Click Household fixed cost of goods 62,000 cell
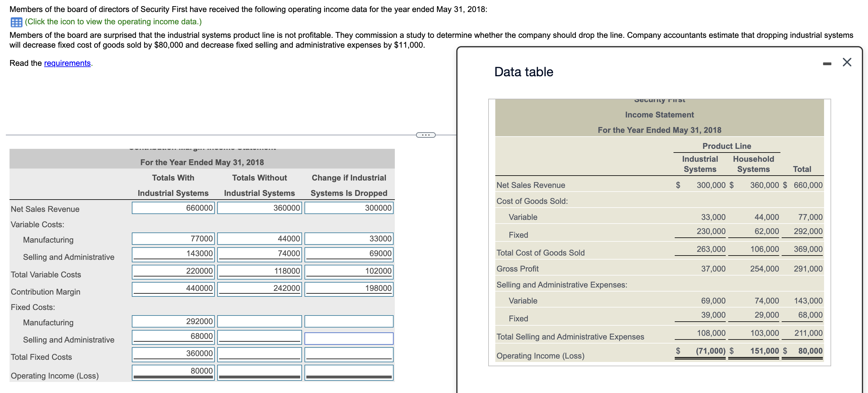868x393 pixels. click(x=767, y=231)
